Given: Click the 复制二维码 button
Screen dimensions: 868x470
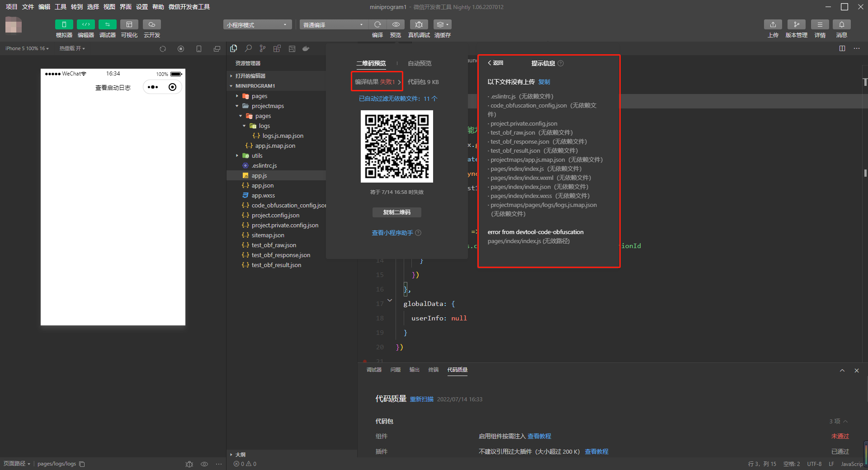Looking at the screenshot, I should click(x=396, y=212).
